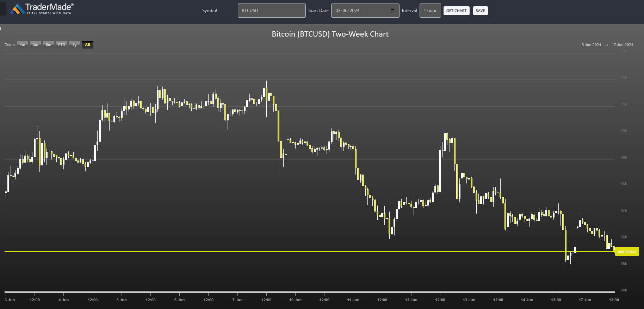Click the GET CHART button
The width and height of the screenshot is (644, 309).
[x=456, y=11]
